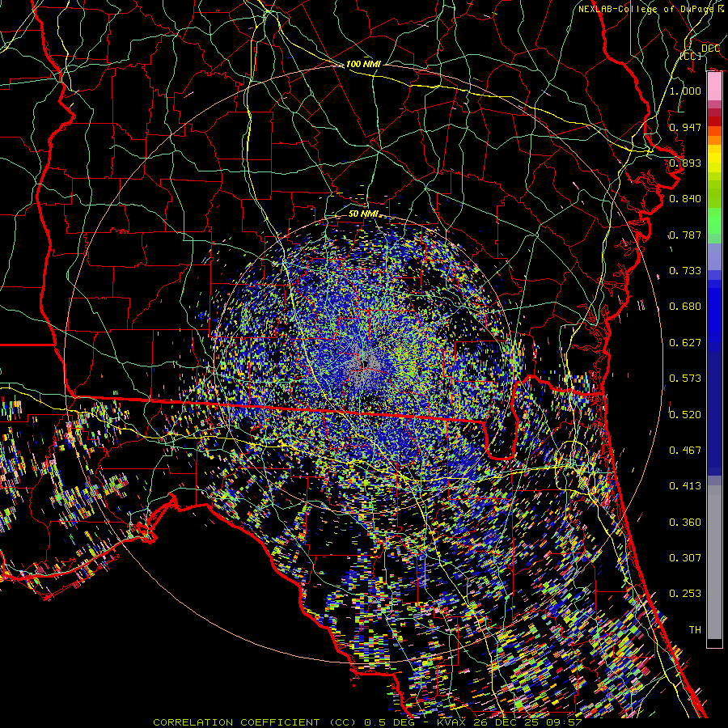Select the 0.947 scale label
The height and width of the screenshot is (728, 728).
(685, 127)
